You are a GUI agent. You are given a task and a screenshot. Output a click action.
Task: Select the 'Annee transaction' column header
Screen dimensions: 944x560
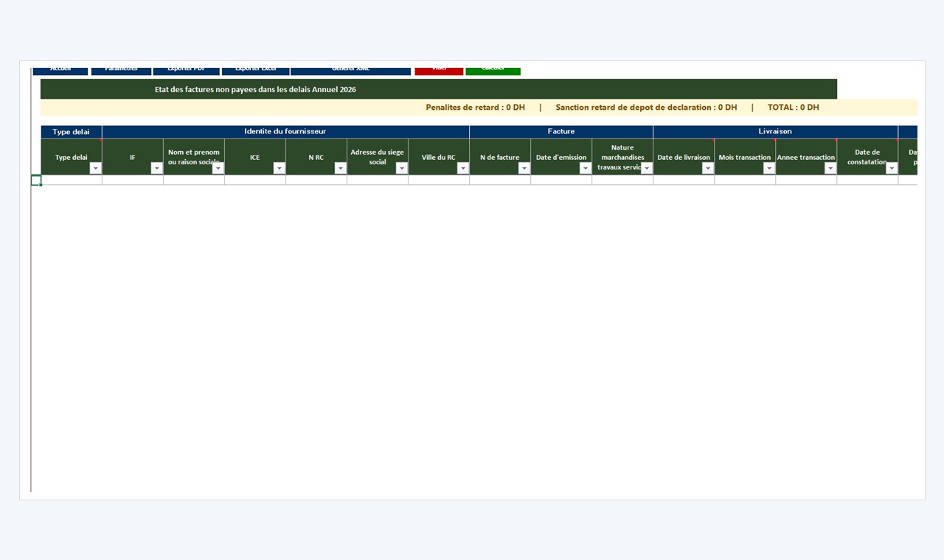[806, 157]
